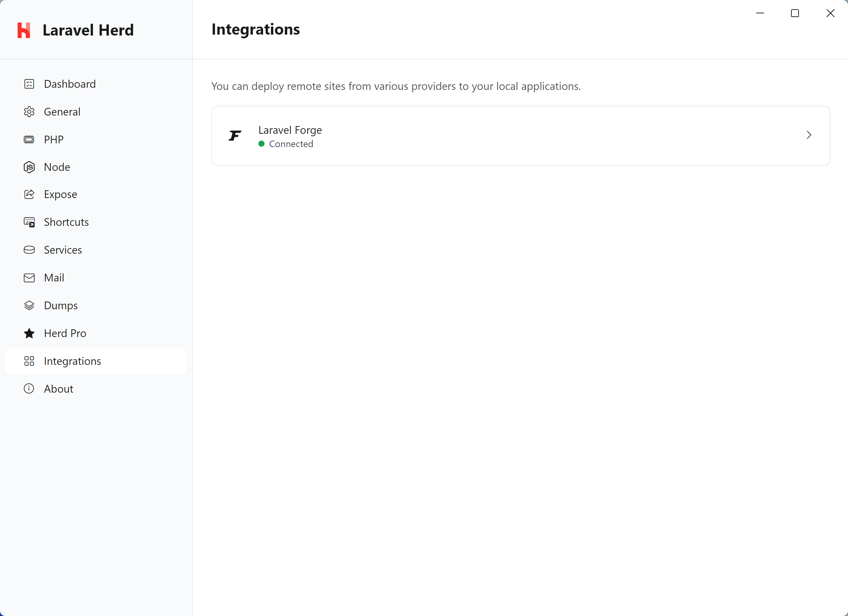Click the Mail envelope icon
This screenshot has height=616, width=848.
pyautogui.click(x=29, y=277)
